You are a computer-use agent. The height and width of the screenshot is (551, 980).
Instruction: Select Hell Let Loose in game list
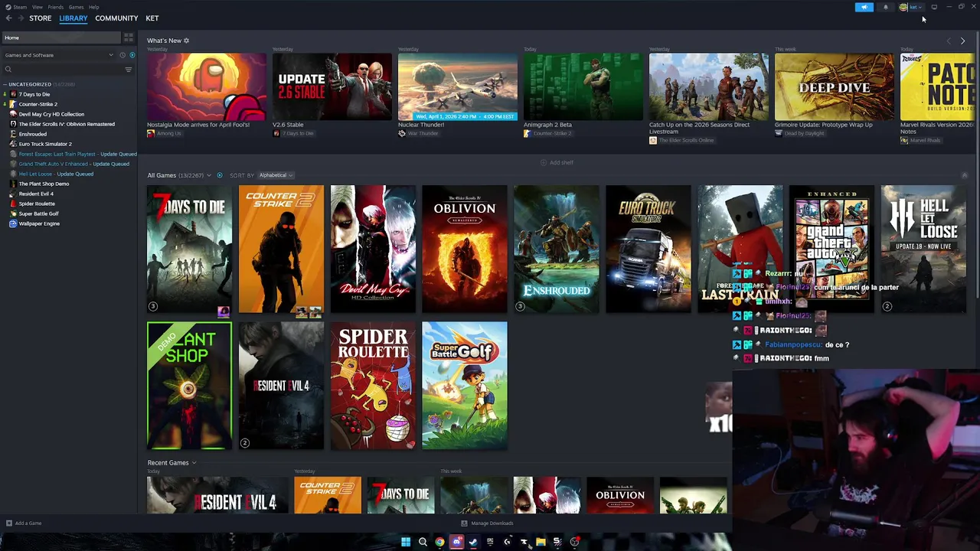(x=56, y=174)
